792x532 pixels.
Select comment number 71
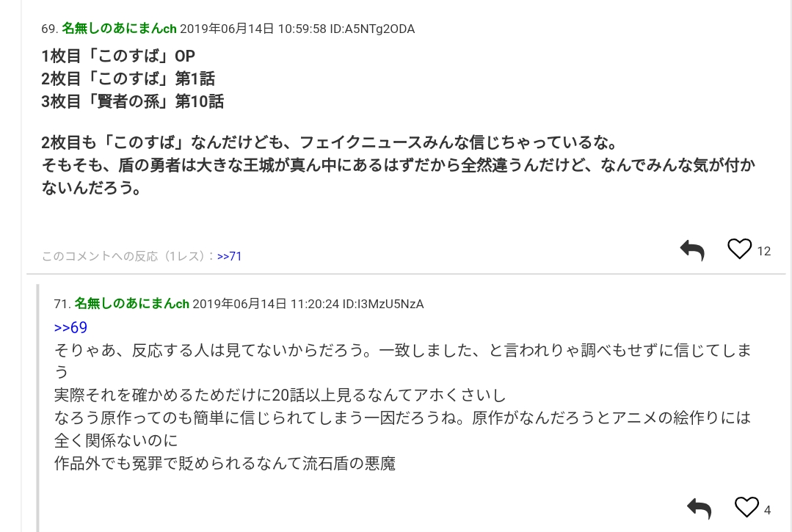[x=62, y=304]
